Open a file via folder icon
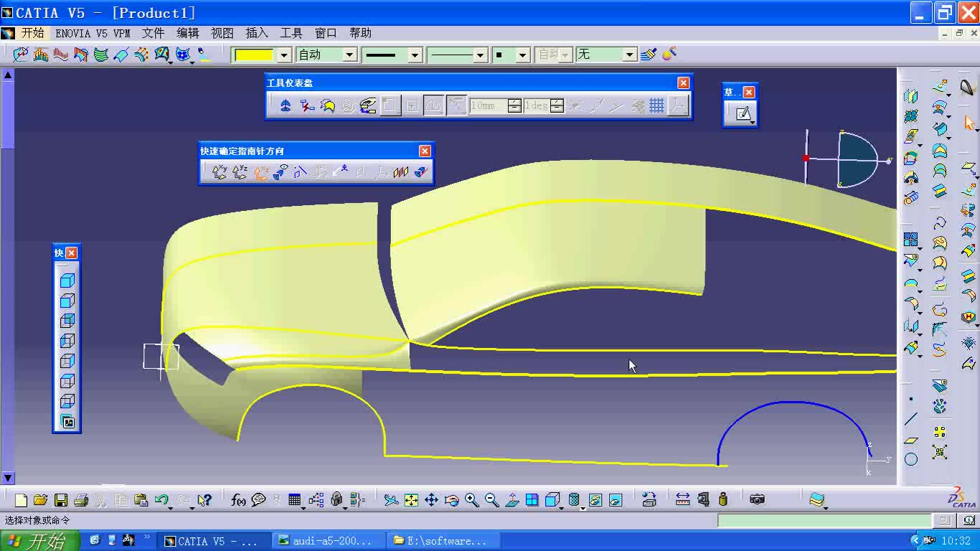The height and width of the screenshot is (551, 980). pyautogui.click(x=40, y=500)
